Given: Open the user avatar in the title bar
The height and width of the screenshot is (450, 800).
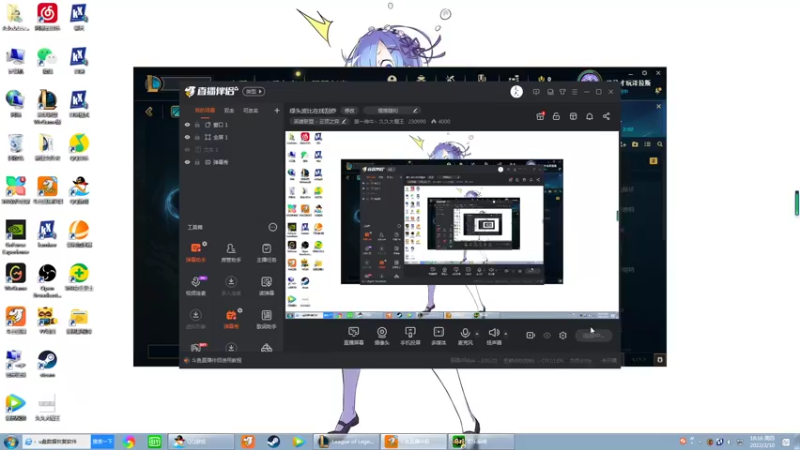Looking at the screenshot, I should [x=516, y=92].
